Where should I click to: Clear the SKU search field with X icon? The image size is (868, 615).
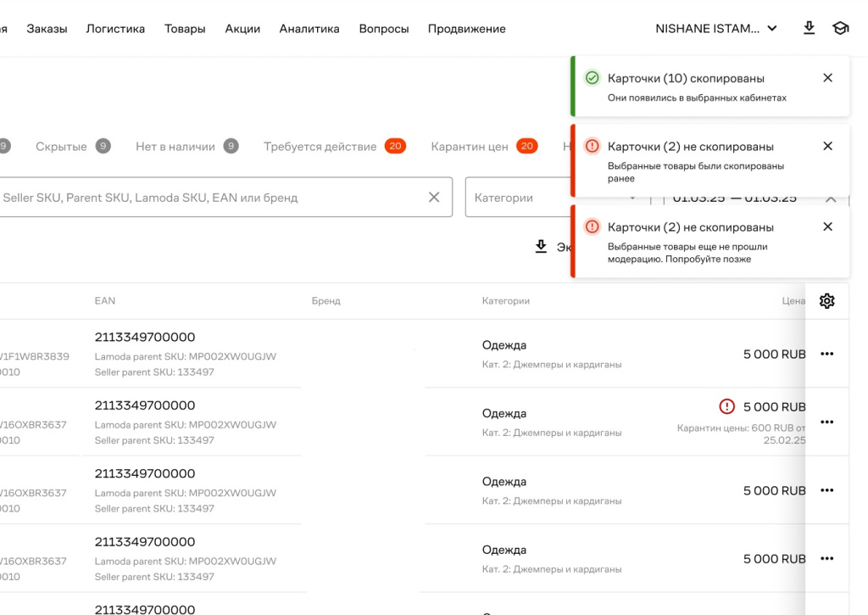[434, 198]
